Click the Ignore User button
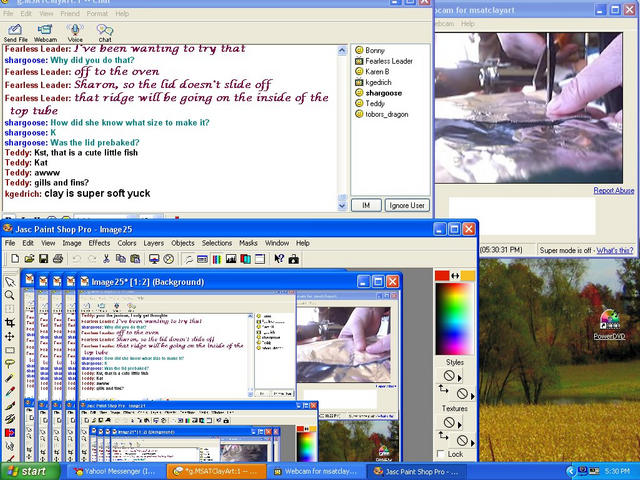The width and height of the screenshot is (640, 480). click(x=407, y=205)
